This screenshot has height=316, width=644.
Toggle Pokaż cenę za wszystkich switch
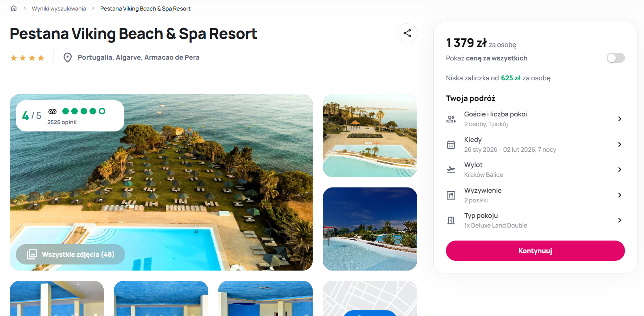point(615,58)
